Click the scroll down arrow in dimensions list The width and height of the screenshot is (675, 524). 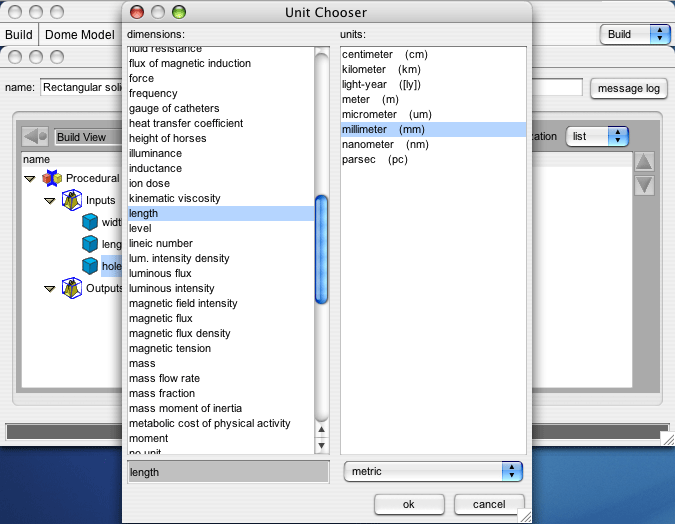pyautogui.click(x=321, y=445)
